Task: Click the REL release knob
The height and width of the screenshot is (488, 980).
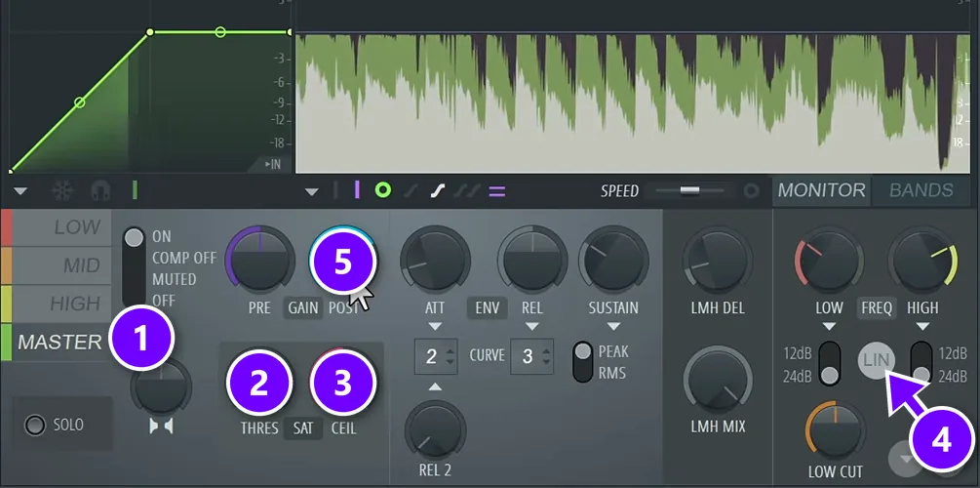Action: [x=532, y=260]
